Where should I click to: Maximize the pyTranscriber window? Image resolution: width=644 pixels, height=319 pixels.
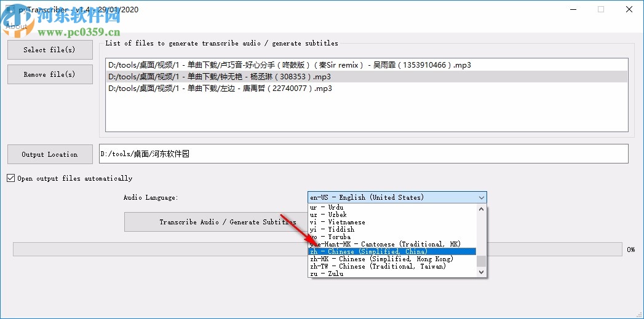click(601, 9)
